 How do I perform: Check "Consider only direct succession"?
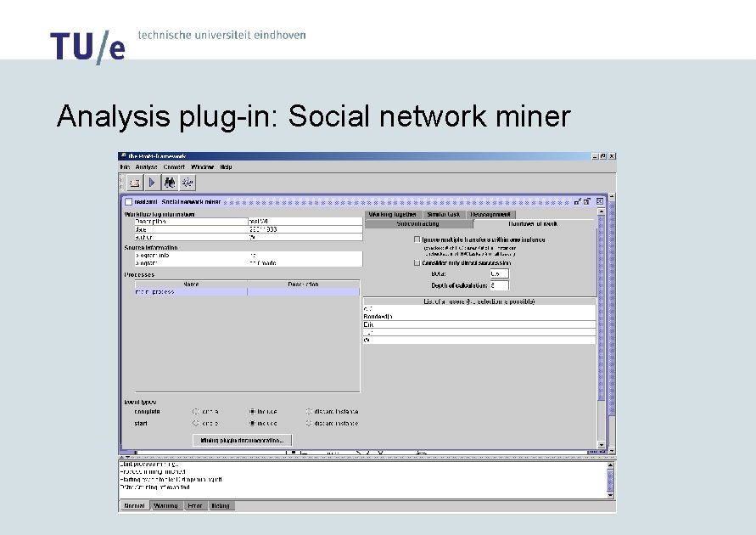[x=416, y=262]
